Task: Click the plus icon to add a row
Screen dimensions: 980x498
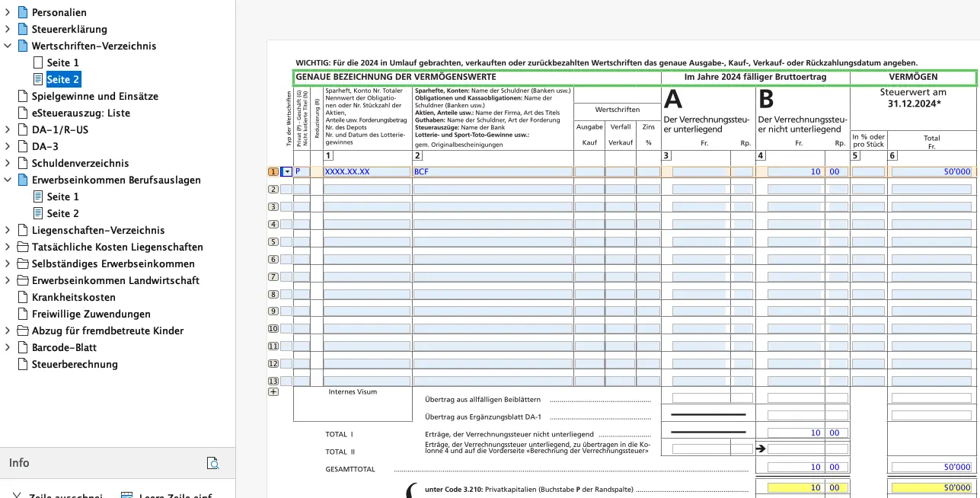Action: point(273,392)
